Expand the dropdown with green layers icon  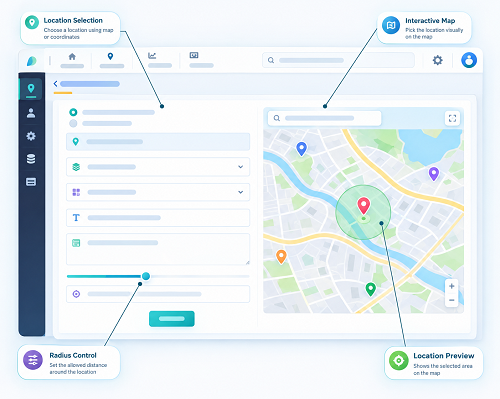click(158, 167)
